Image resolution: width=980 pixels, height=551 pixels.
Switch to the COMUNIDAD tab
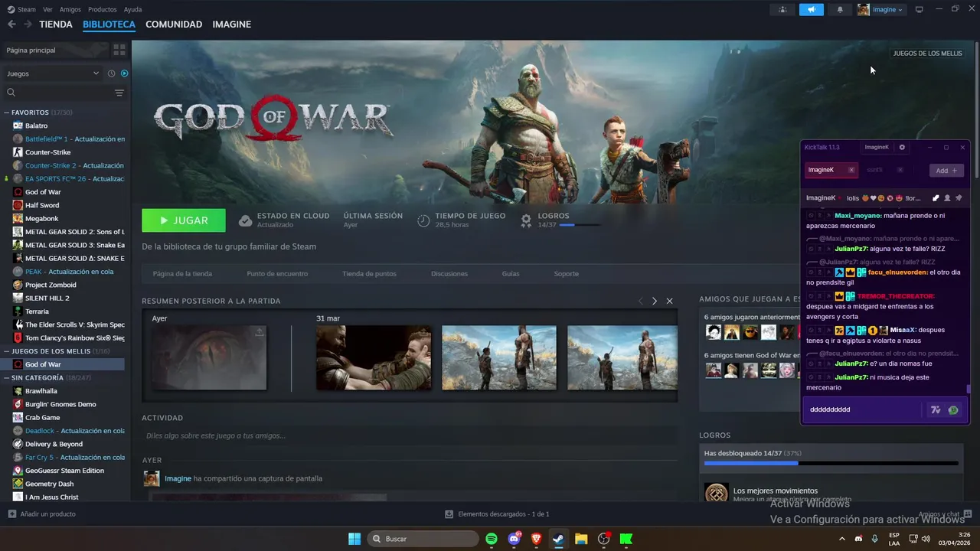(x=174, y=24)
